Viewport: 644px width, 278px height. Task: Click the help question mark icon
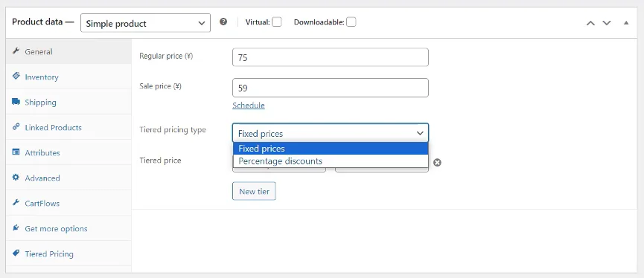(x=223, y=22)
